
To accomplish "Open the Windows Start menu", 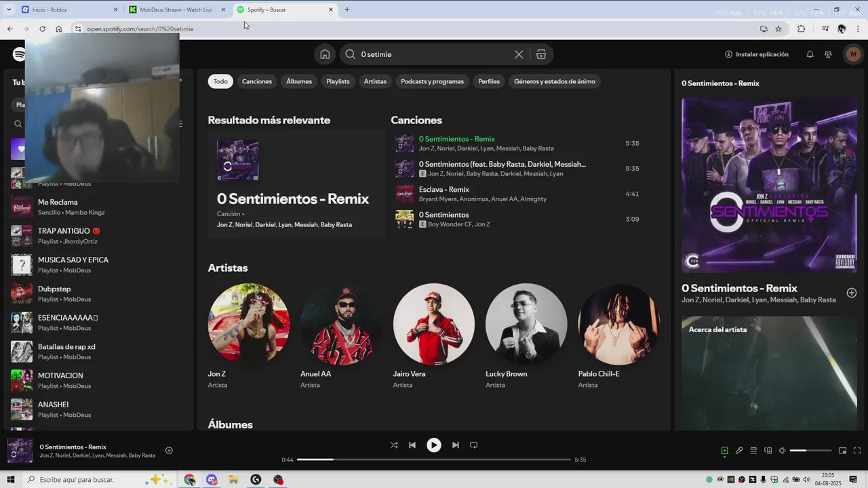I will click(x=10, y=480).
